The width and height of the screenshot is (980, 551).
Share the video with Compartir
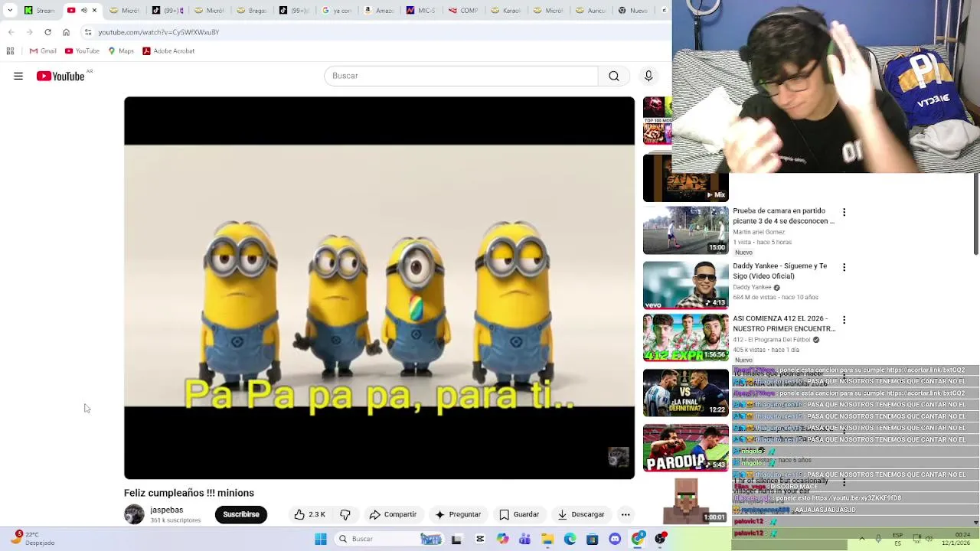click(x=393, y=514)
